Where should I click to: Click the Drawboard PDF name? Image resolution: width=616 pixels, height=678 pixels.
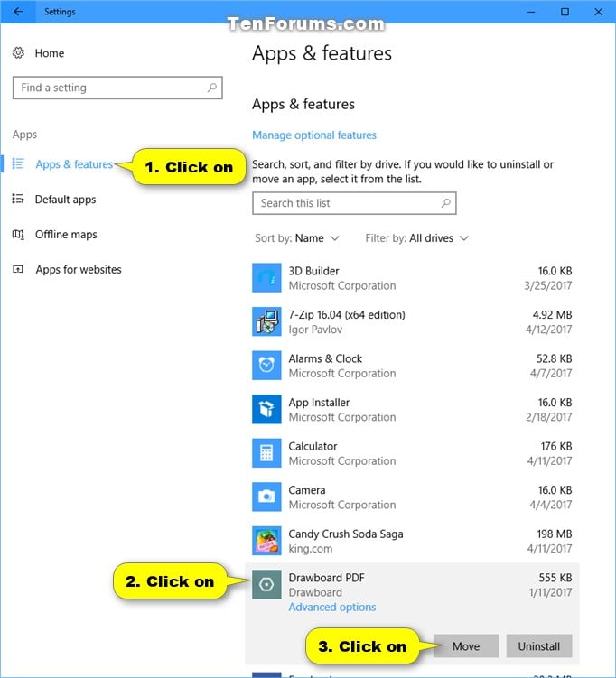[x=327, y=578]
